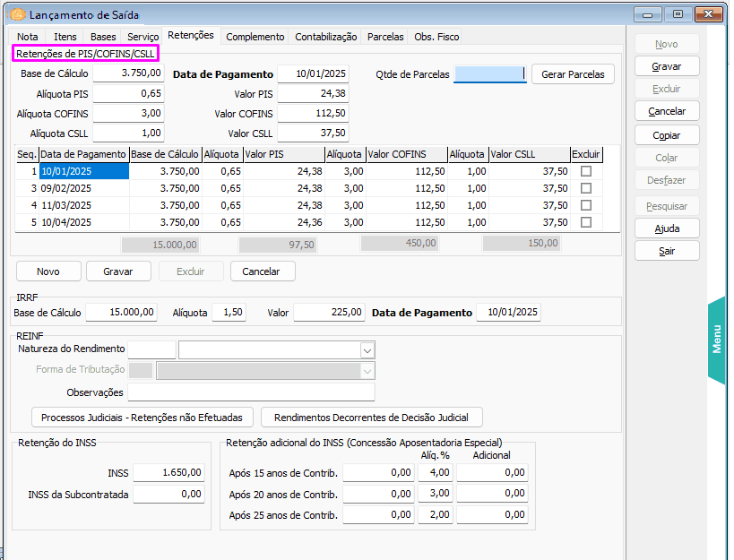The image size is (734, 560).
Task: Tick Excluir checkbox for row dated 10/04/2025
Action: click(586, 222)
